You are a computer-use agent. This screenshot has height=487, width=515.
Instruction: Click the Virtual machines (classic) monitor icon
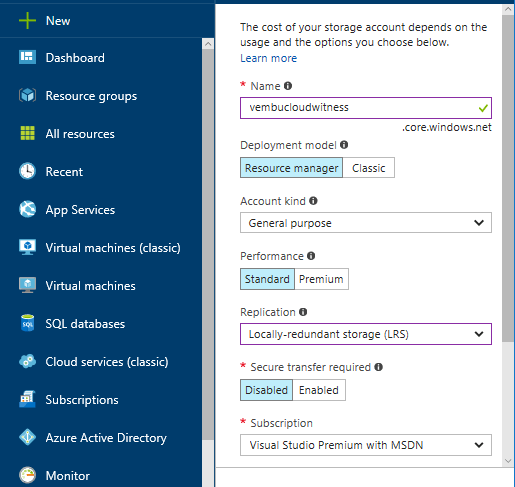[27, 247]
